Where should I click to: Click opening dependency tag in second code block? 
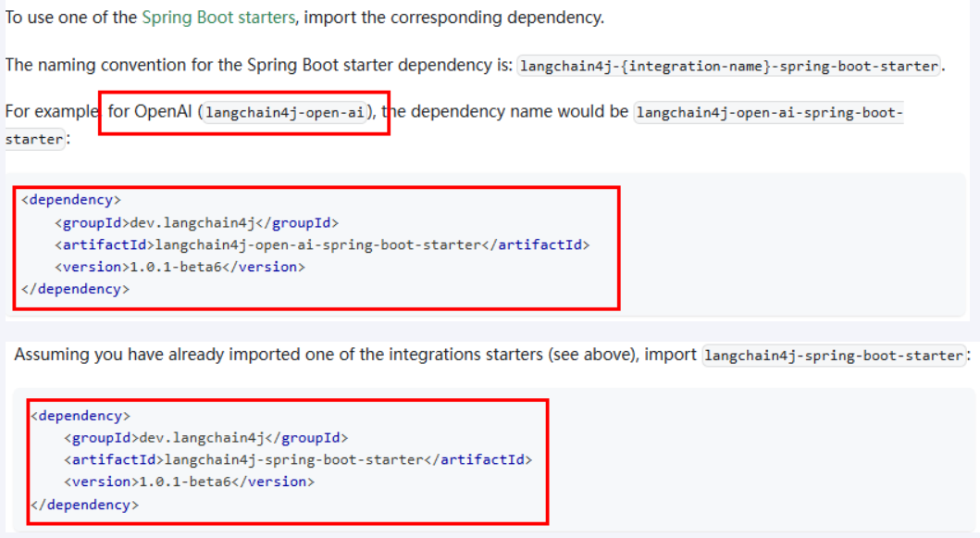tap(81, 416)
